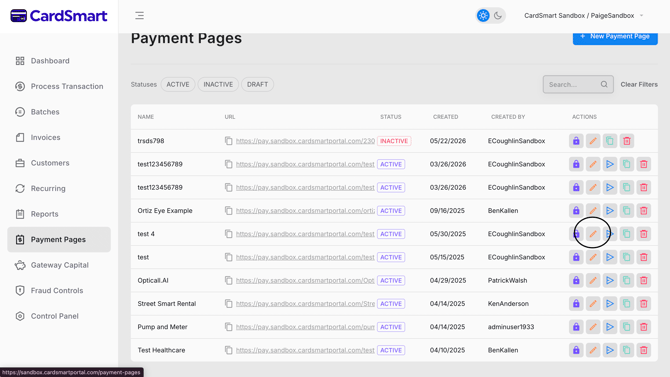
Task: Click the lock icon for OpticalI.AI
Action: (x=576, y=280)
